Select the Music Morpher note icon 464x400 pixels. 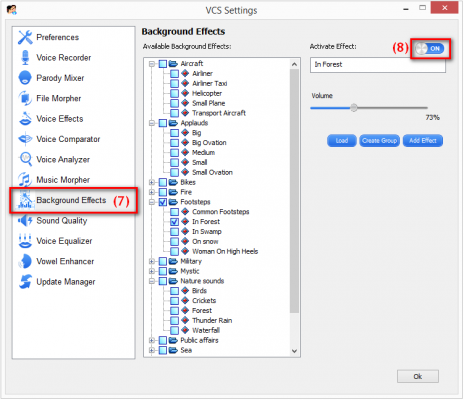[25, 180]
